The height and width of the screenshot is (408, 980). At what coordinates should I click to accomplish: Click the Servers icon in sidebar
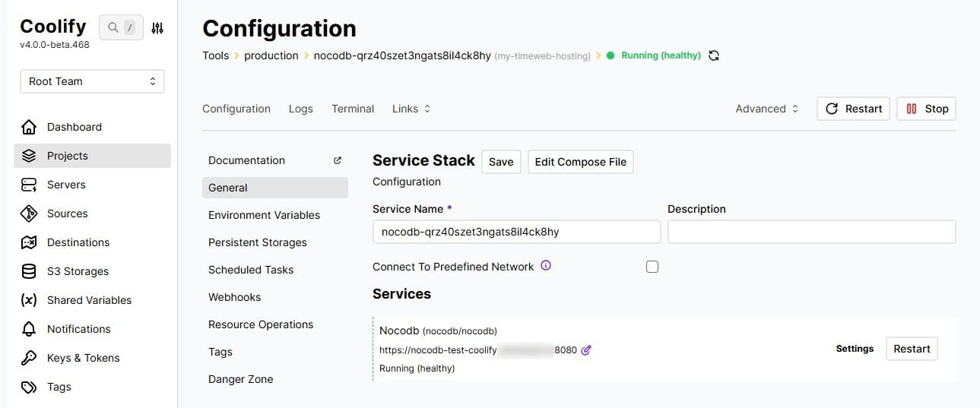pos(29,185)
